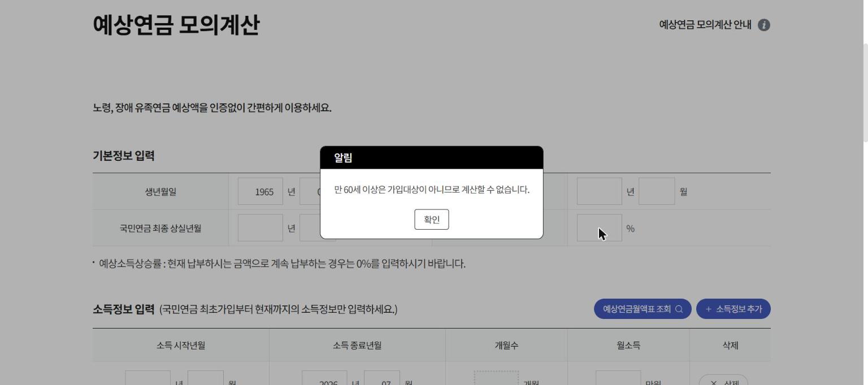868x385 pixels.
Task: Click 예상연금 모의계산 안내 link text
Action: click(x=705, y=25)
